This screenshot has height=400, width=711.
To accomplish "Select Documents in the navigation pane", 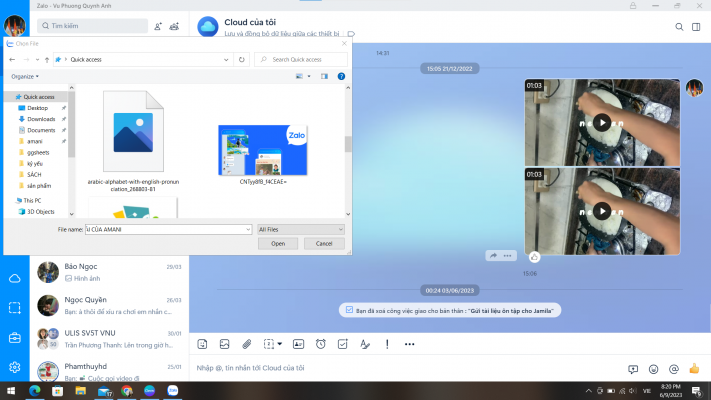I will [41, 130].
